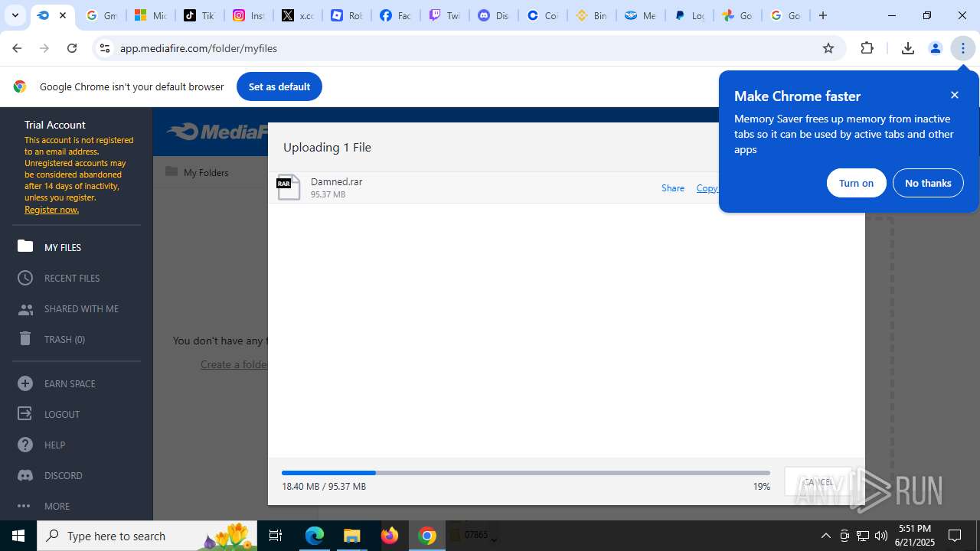The height and width of the screenshot is (551, 980).
Task: Click the Create a folder link
Action: (234, 364)
